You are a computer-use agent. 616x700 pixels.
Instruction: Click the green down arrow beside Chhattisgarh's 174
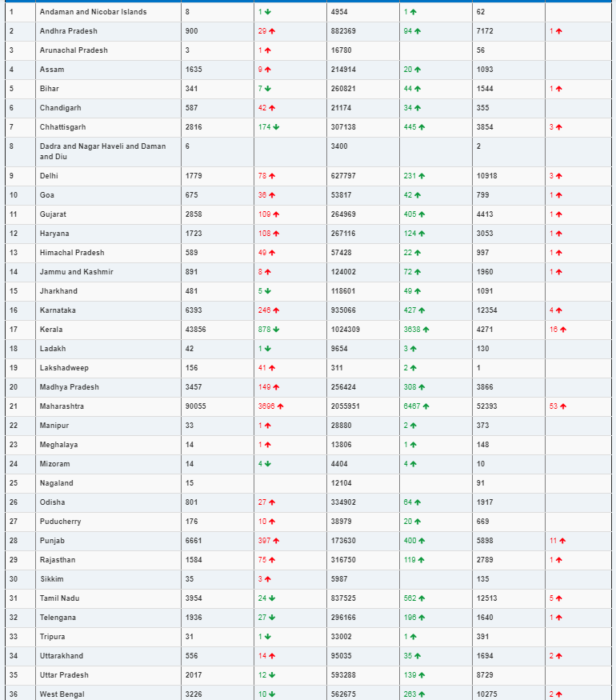(x=276, y=127)
